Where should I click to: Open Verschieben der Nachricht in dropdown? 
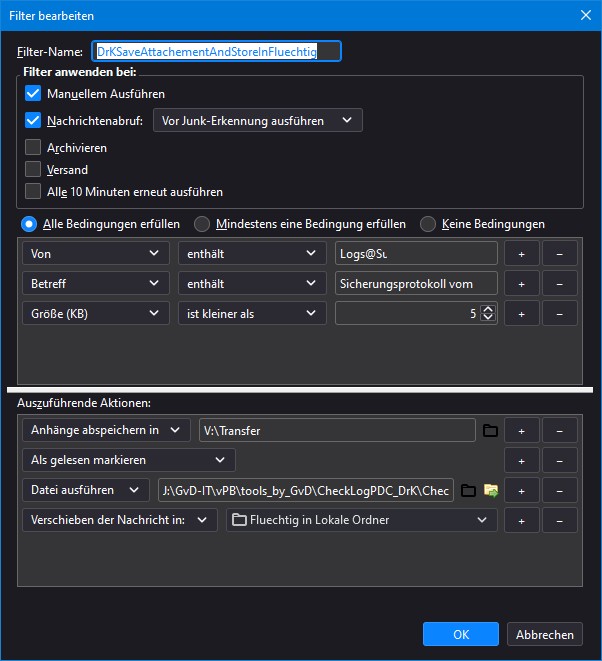pyautogui.click(x=120, y=520)
